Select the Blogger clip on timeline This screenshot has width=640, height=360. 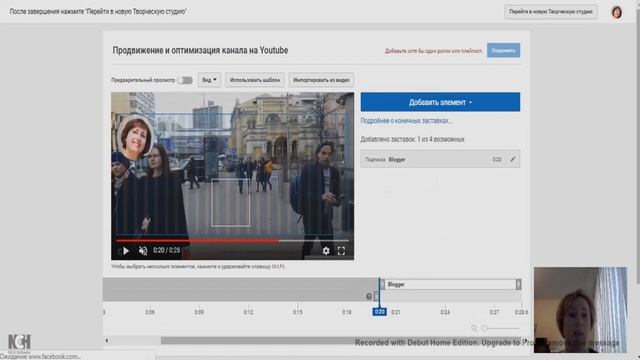coord(450,284)
